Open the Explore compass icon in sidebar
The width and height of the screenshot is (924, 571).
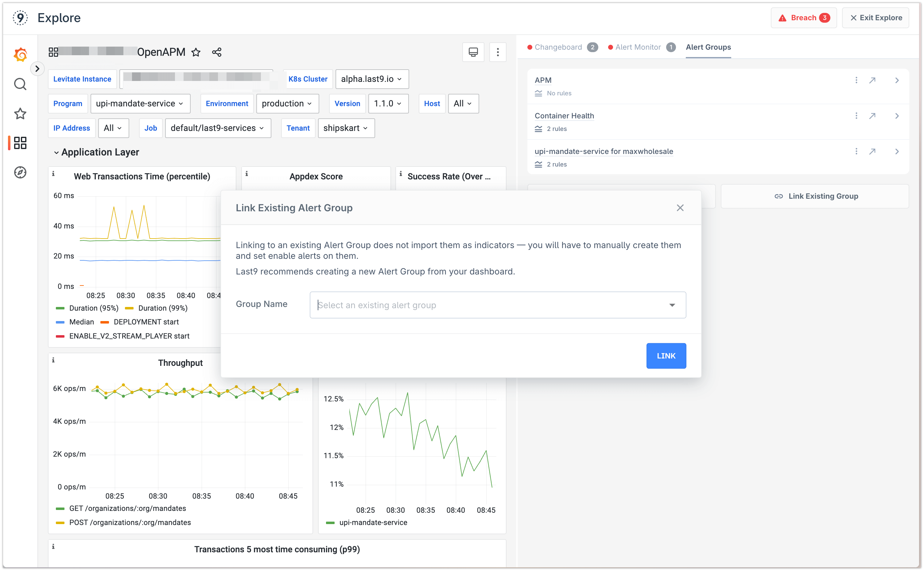tap(20, 172)
